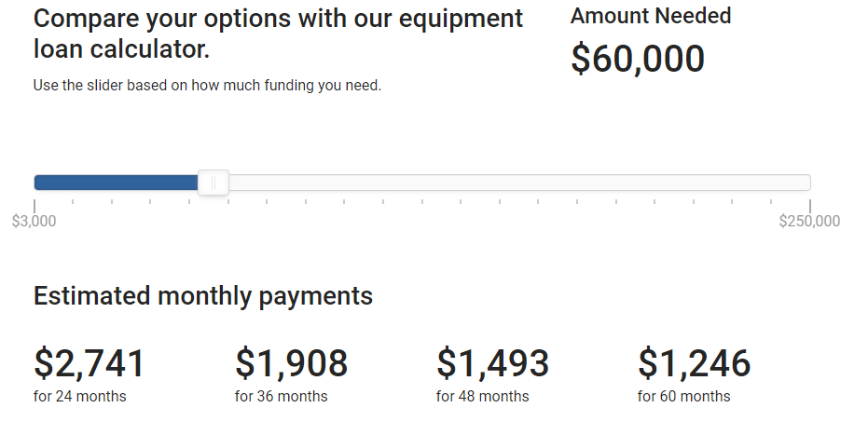Click the $3,000 minimum label

coord(34,222)
